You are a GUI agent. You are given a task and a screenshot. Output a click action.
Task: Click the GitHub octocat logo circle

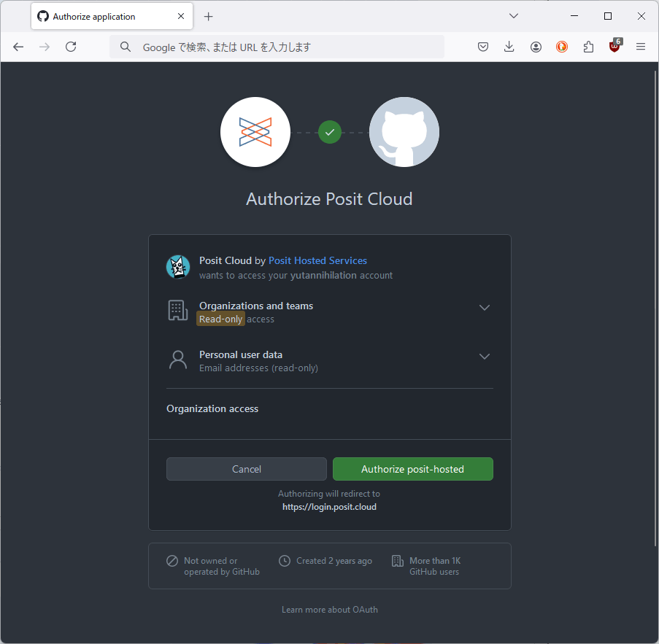(404, 132)
